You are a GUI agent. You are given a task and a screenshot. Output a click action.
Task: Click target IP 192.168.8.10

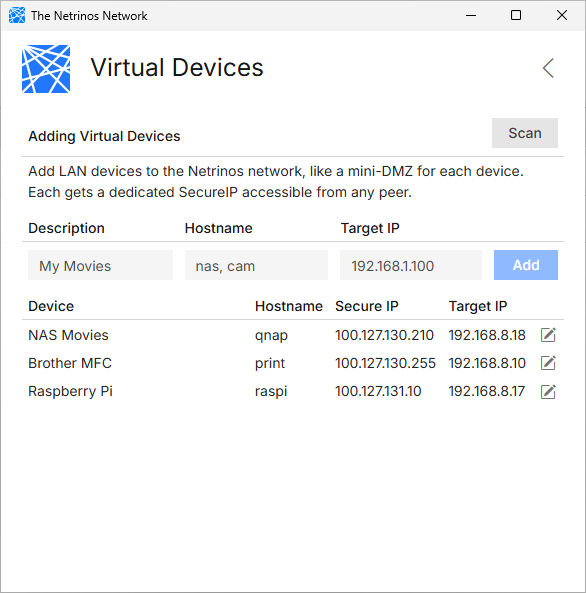[x=487, y=363]
